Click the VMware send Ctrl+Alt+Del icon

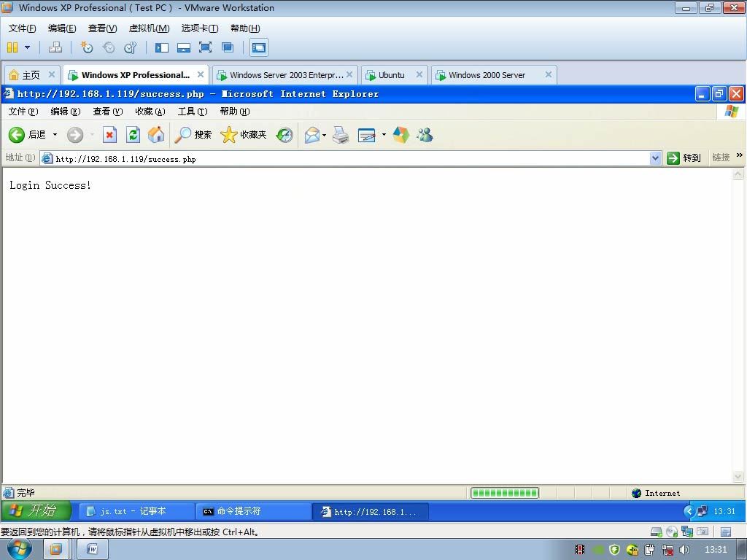(x=55, y=47)
